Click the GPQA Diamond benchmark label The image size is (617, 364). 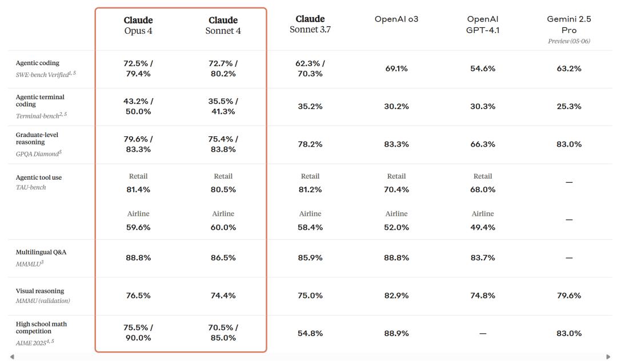tap(39, 153)
